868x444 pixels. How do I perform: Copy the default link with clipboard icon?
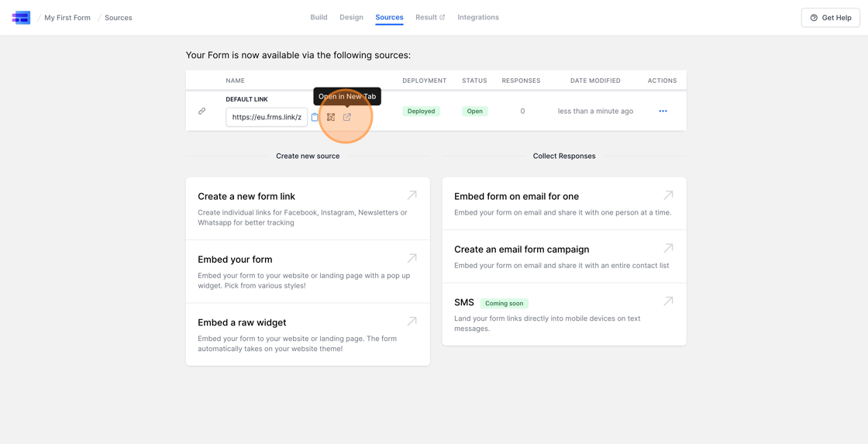coord(315,117)
